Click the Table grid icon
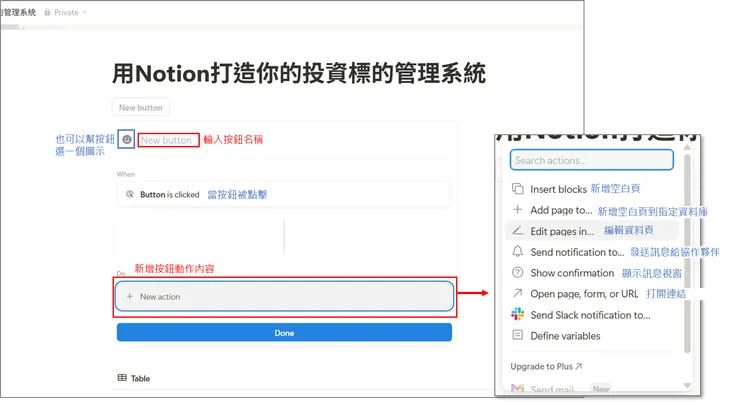Screen dimensions: 740x402 (122, 377)
